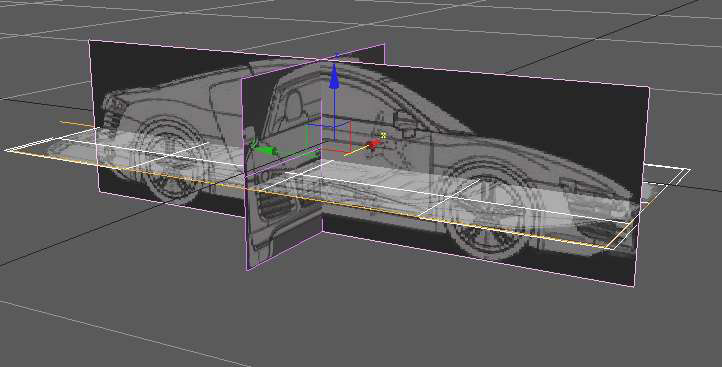The height and width of the screenshot is (367, 722).
Task: Click empty gray viewport space to deselect
Action: coord(414,322)
